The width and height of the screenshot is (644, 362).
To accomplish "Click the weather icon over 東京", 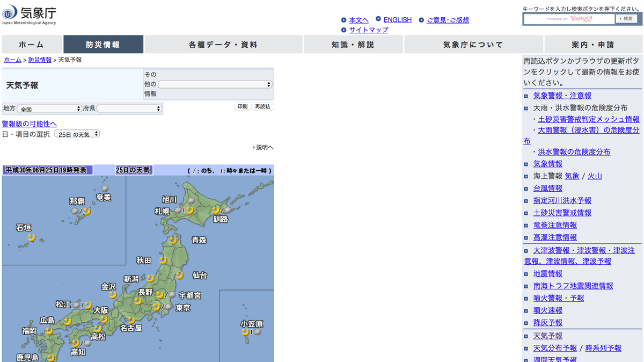I will tap(156, 307).
